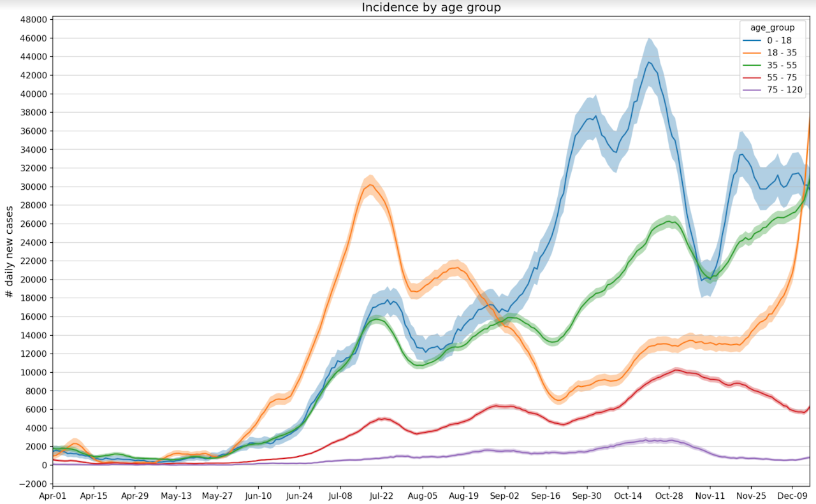This screenshot has height=504, width=816.
Task: Click the '16000' y-axis tick label
Action: [x=34, y=317]
